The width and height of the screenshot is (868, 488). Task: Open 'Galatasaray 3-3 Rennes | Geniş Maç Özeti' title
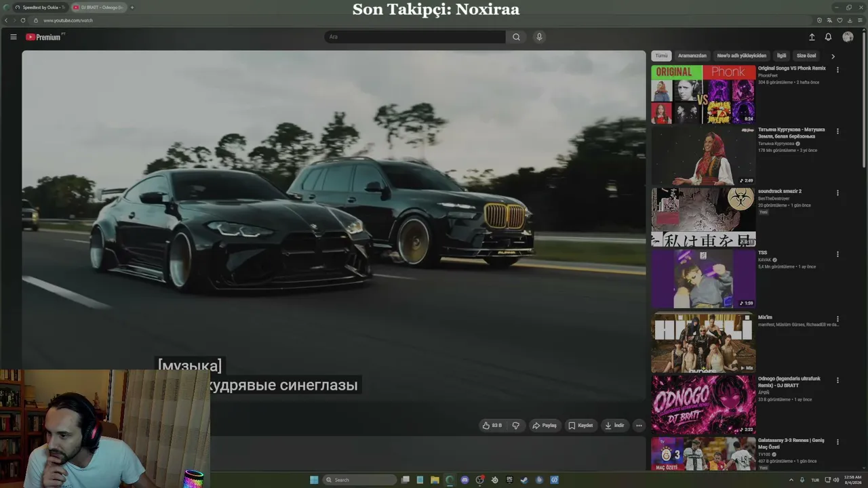(791, 443)
